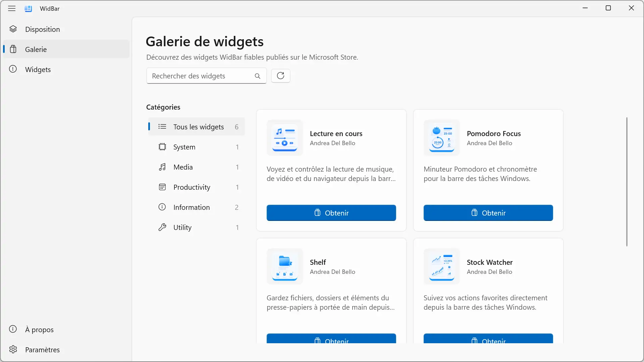Screen dimensions: 644x362
Task: Click the search magnifier icon
Action: pyautogui.click(x=257, y=76)
